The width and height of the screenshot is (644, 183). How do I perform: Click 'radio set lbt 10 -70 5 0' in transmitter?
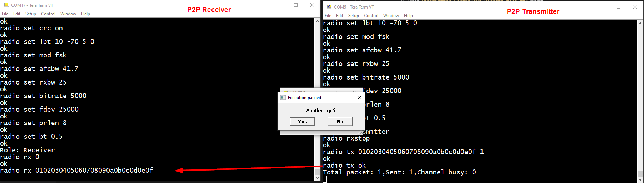pos(370,23)
